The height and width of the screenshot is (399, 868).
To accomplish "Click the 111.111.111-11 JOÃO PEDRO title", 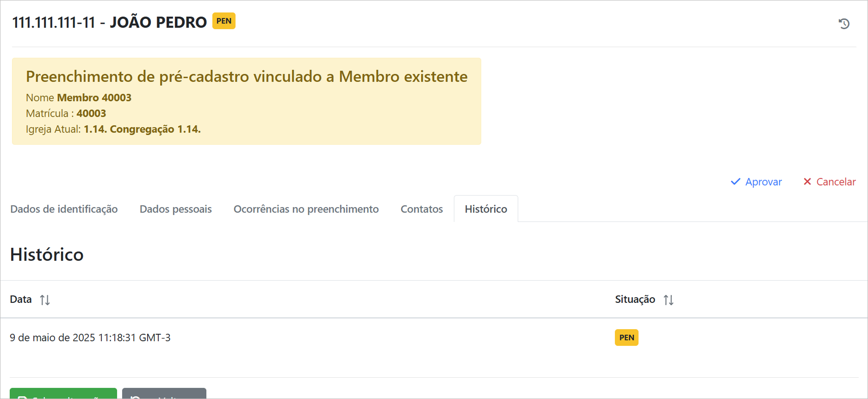I will coord(109,22).
